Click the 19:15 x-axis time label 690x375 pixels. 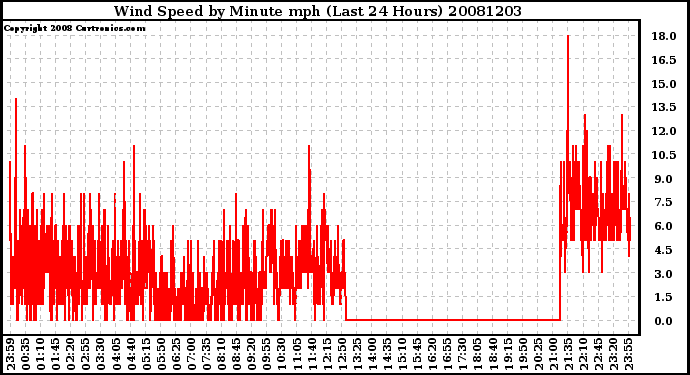(x=507, y=354)
